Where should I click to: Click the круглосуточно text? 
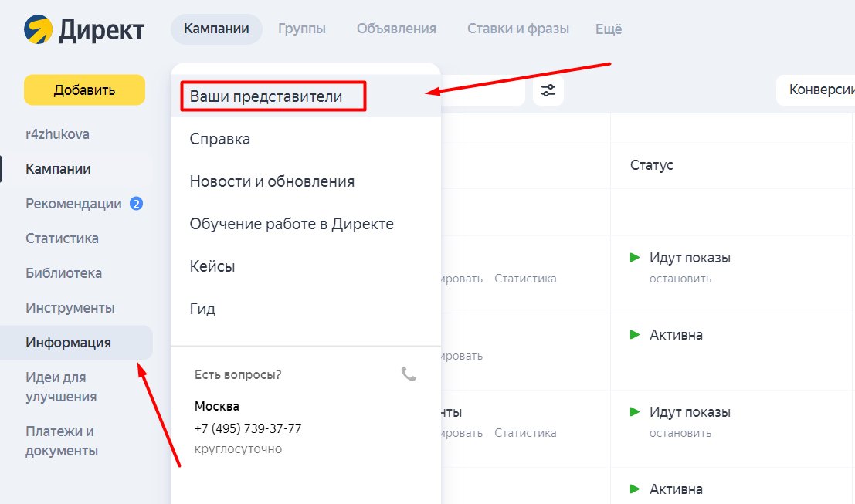click(x=239, y=449)
